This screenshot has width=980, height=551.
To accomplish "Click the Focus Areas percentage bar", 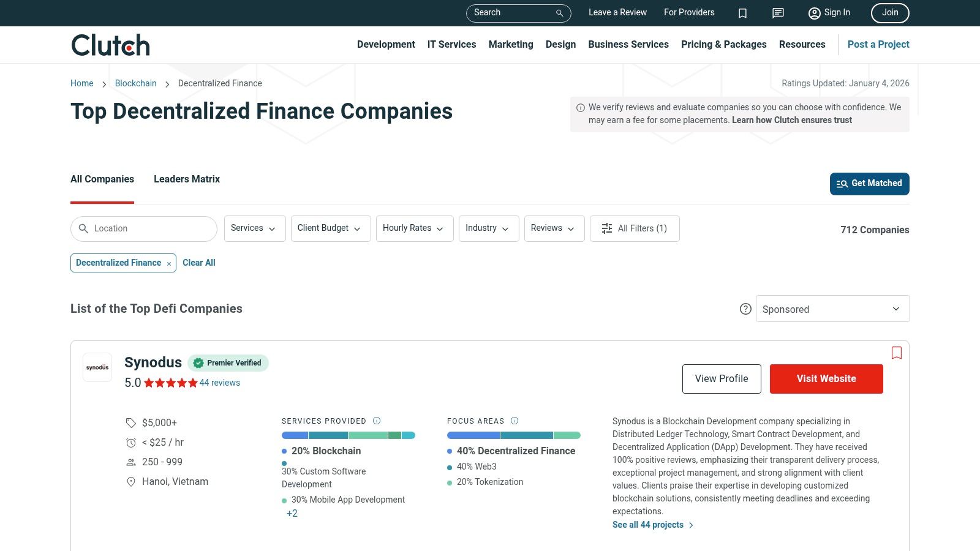I will (x=514, y=435).
